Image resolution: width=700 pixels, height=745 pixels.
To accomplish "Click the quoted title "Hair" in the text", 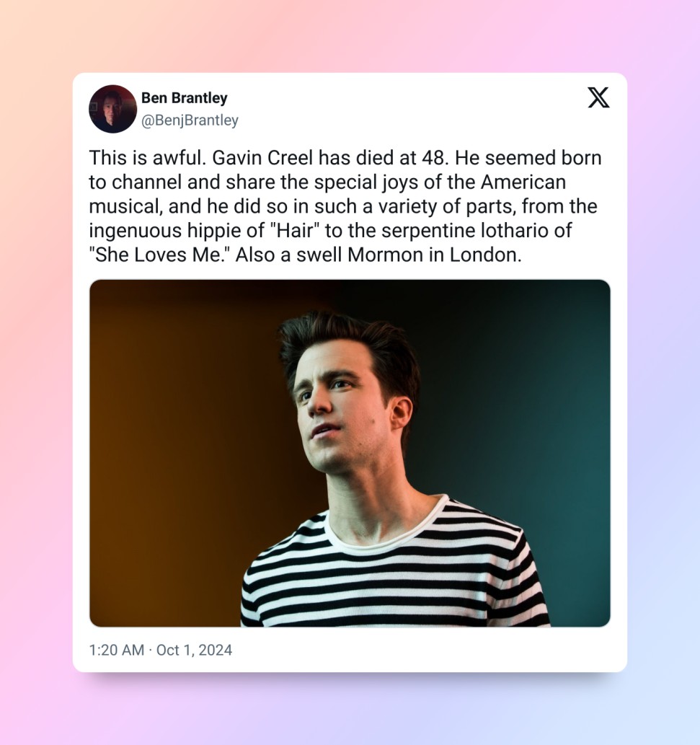I will tap(294, 231).
